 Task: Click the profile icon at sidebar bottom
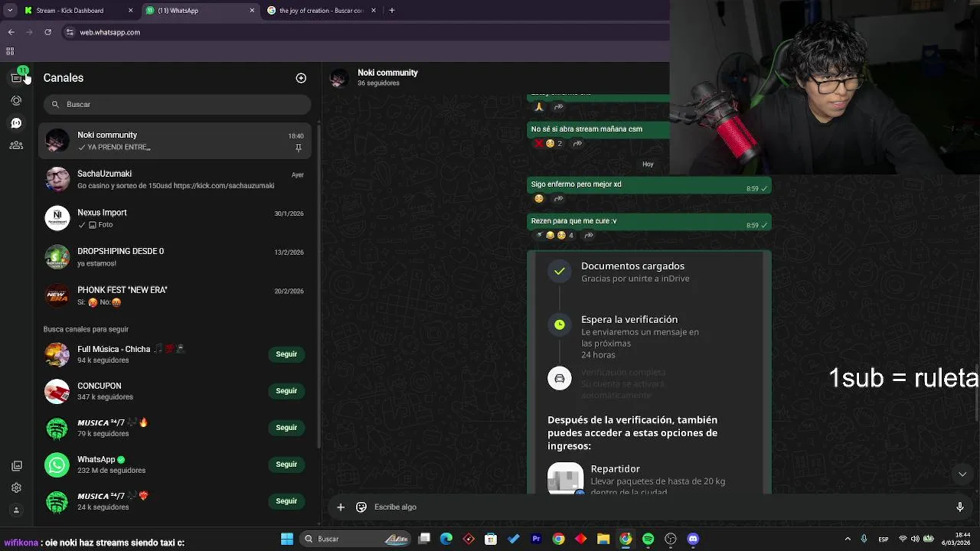click(16, 510)
